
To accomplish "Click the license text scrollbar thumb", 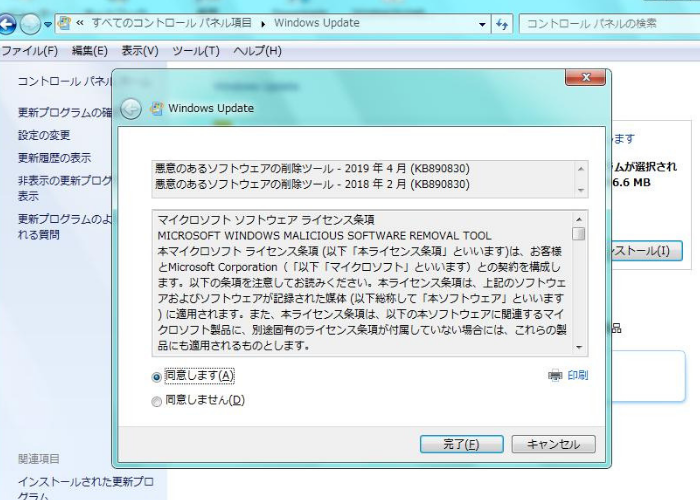I will tap(579, 233).
